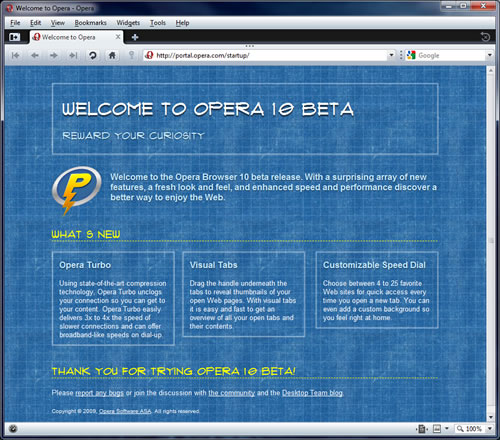The width and height of the screenshot is (500, 440).
Task: Open the View menu
Action: pos(58,23)
